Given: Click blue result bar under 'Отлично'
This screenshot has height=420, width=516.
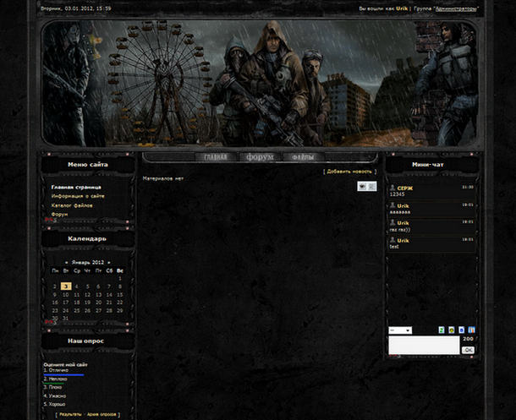Looking at the screenshot, I should (x=63, y=374).
